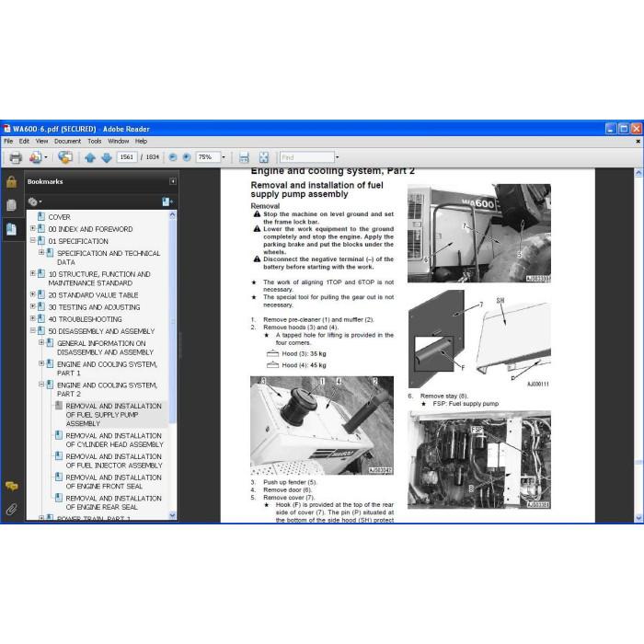The width and height of the screenshot is (644, 644).
Task: Expand 20 STANDARD VALUE TABLE bookmark
Action: pyautogui.click(x=32, y=294)
